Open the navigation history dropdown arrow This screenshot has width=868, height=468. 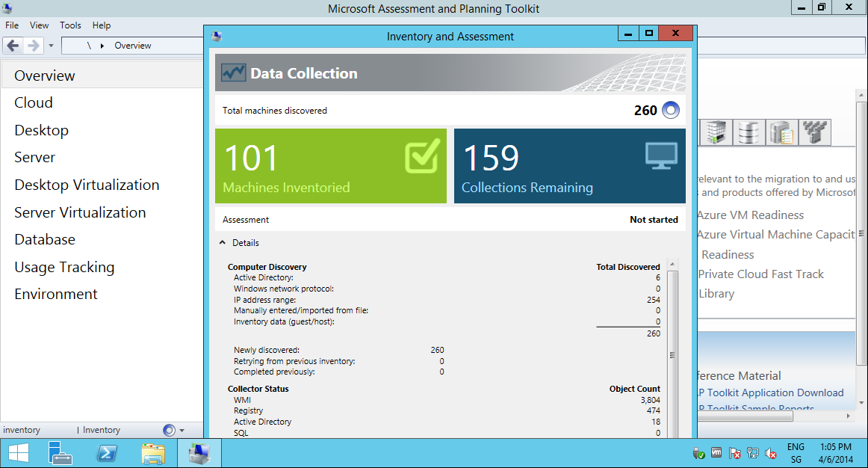pyautogui.click(x=50, y=45)
